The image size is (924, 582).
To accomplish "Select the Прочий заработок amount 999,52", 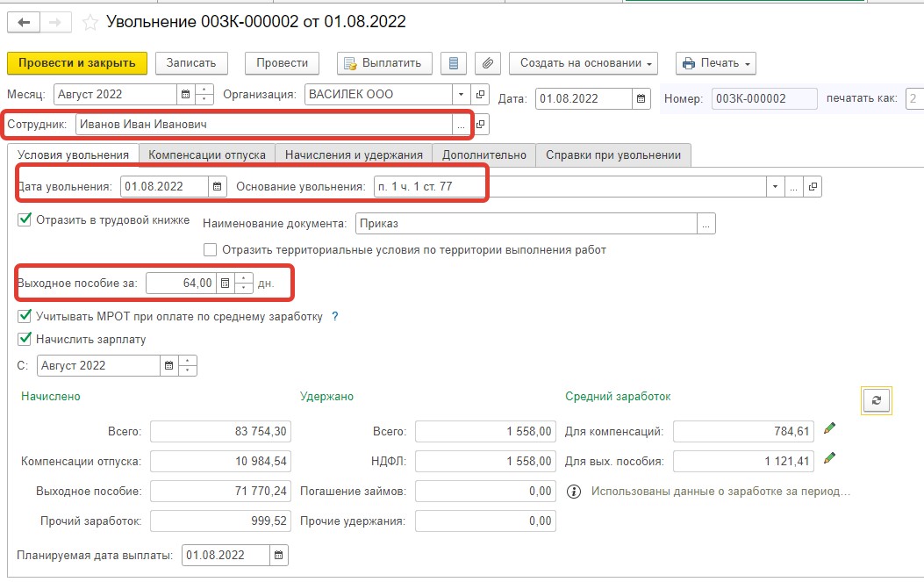I will [220, 521].
